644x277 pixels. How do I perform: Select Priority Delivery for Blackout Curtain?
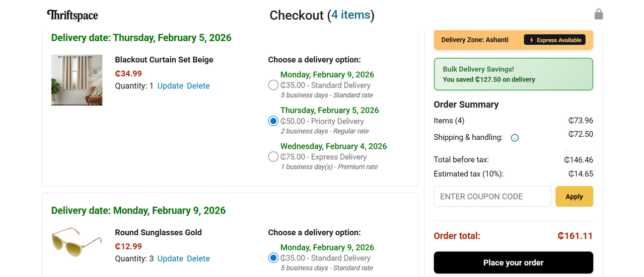tap(273, 121)
